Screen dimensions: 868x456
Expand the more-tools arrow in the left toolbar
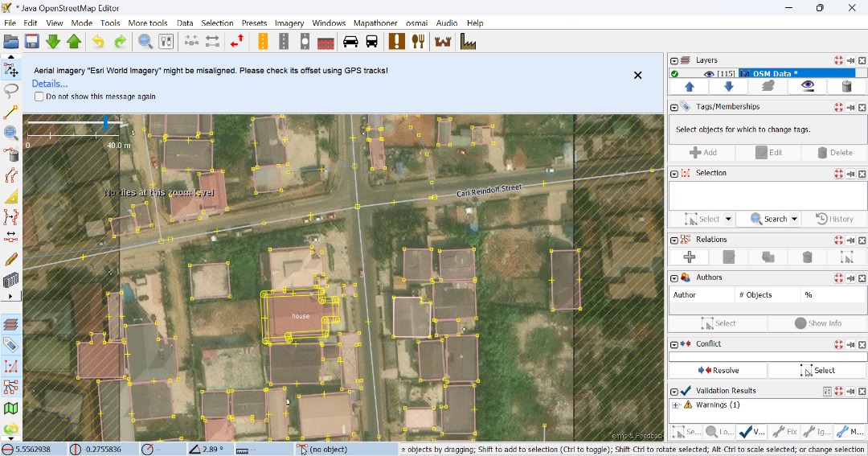pos(10,297)
